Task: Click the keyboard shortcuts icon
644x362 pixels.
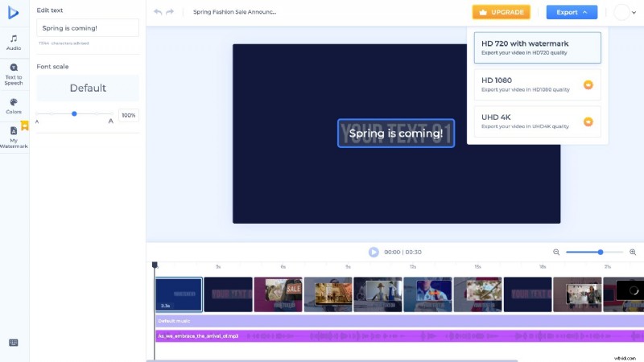Action: tap(14, 343)
